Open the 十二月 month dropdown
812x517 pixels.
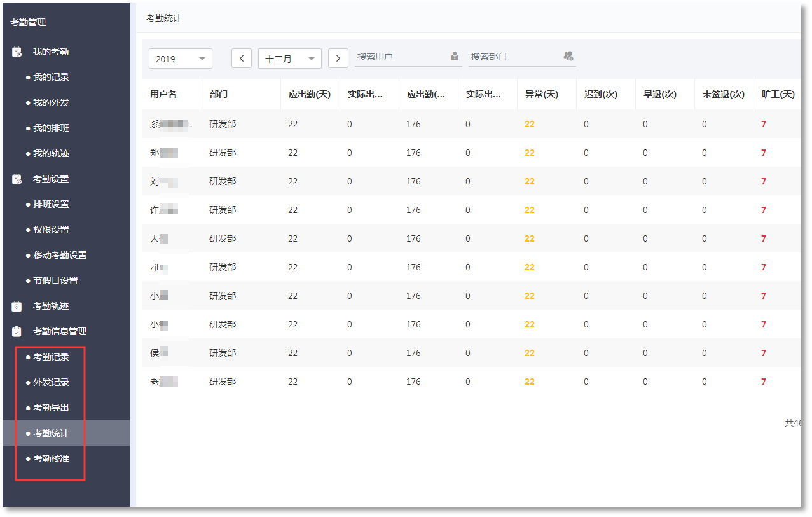tap(290, 59)
